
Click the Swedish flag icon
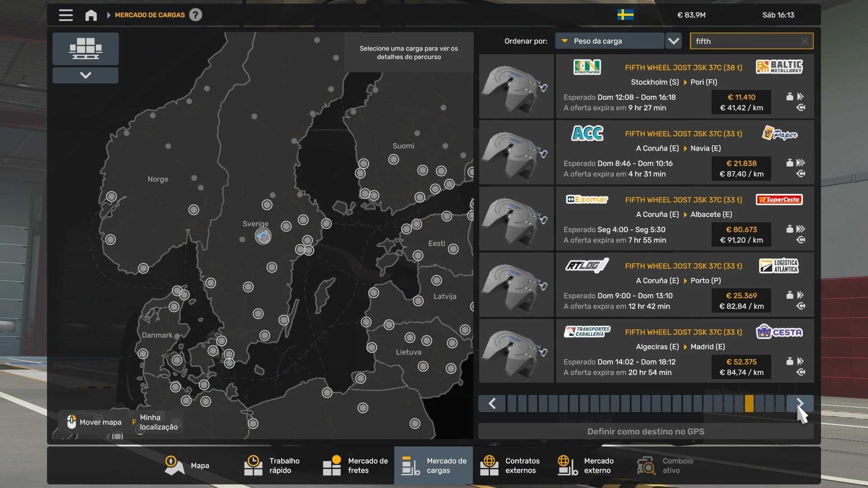point(625,15)
